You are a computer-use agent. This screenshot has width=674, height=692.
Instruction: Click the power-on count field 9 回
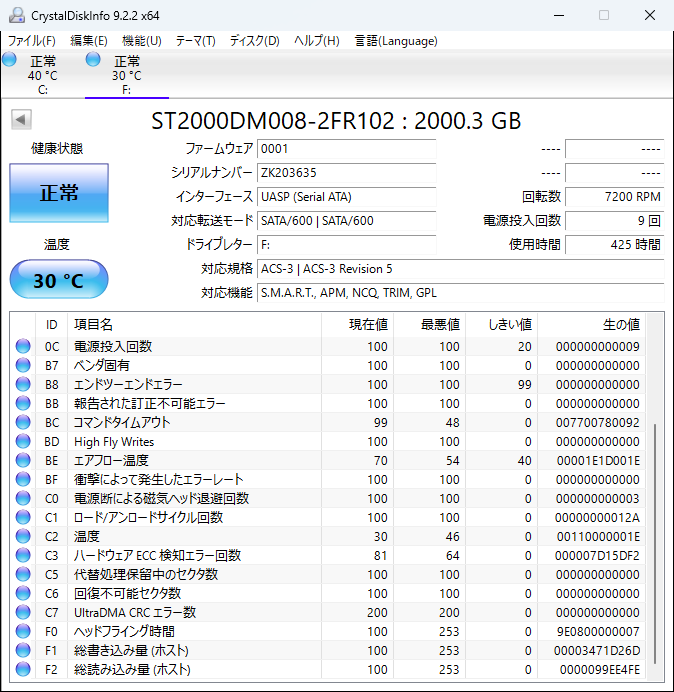[614, 221]
